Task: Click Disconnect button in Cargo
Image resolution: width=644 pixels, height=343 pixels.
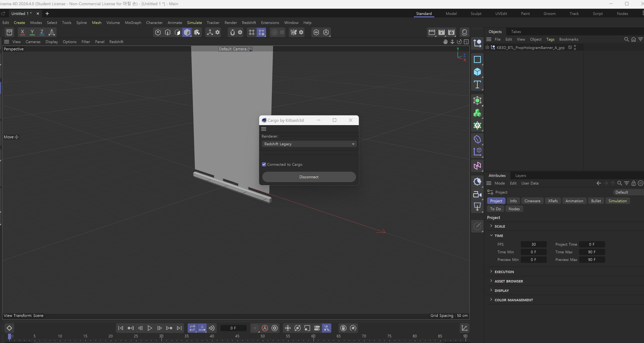Action: (x=309, y=177)
